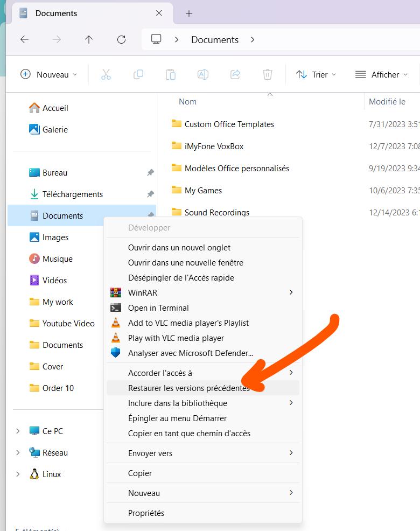Select Restaurer les versions précédentes
This screenshot has width=420, height=531.
coord(203,388)
